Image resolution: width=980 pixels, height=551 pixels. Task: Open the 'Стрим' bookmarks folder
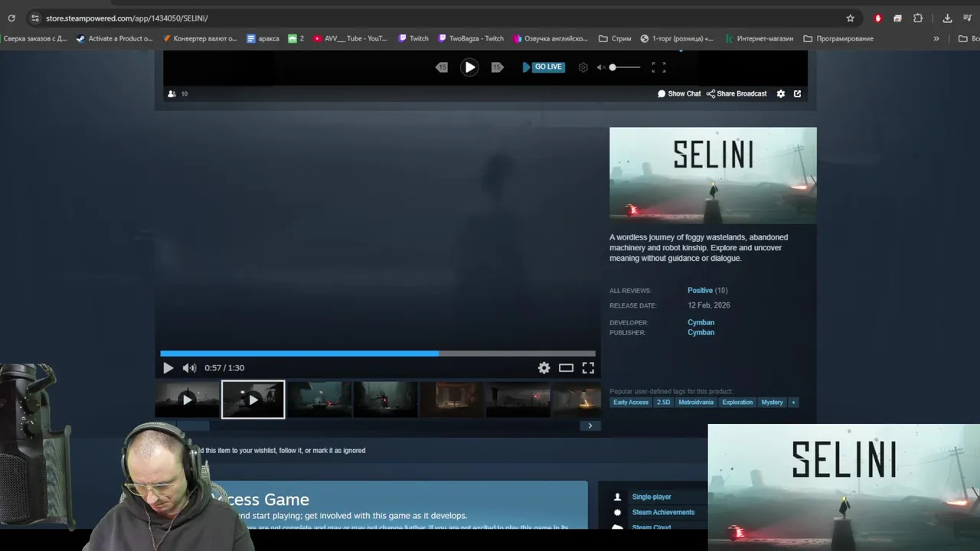(x=615, y=38)
